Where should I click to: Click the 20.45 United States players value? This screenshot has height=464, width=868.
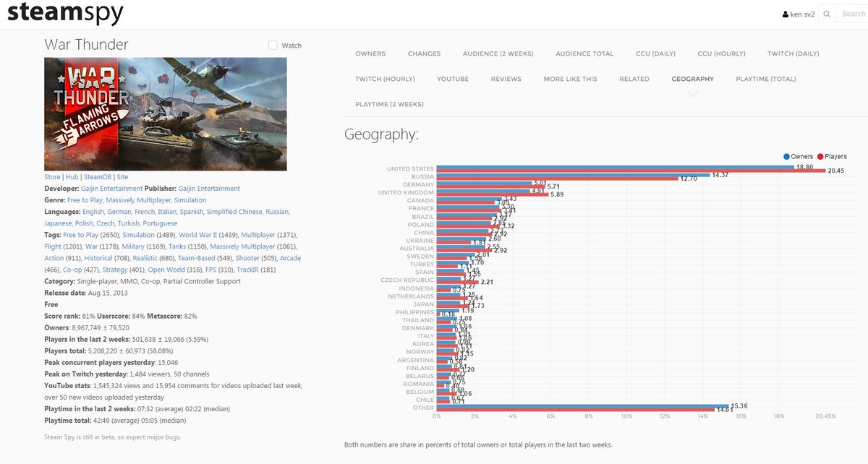click(836, 171)
